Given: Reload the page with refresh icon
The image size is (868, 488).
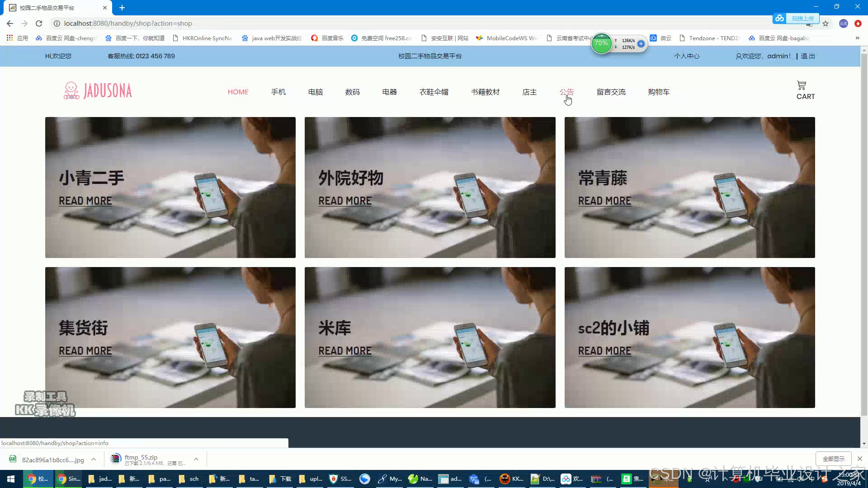Looking at the screenshot, I should (39, 23).
